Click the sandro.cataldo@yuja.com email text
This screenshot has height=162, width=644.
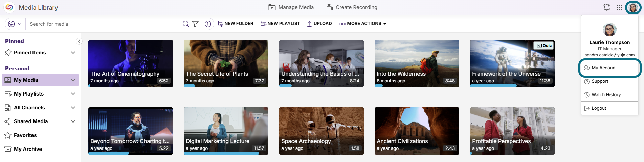(609, 55)
